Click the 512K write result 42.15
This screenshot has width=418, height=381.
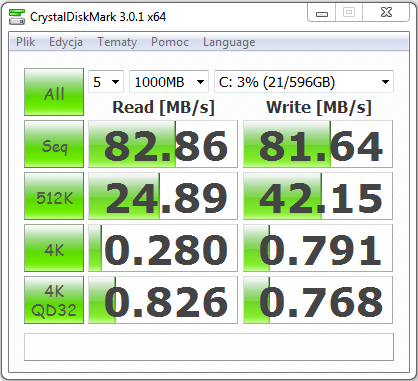[x=318, y=196]
